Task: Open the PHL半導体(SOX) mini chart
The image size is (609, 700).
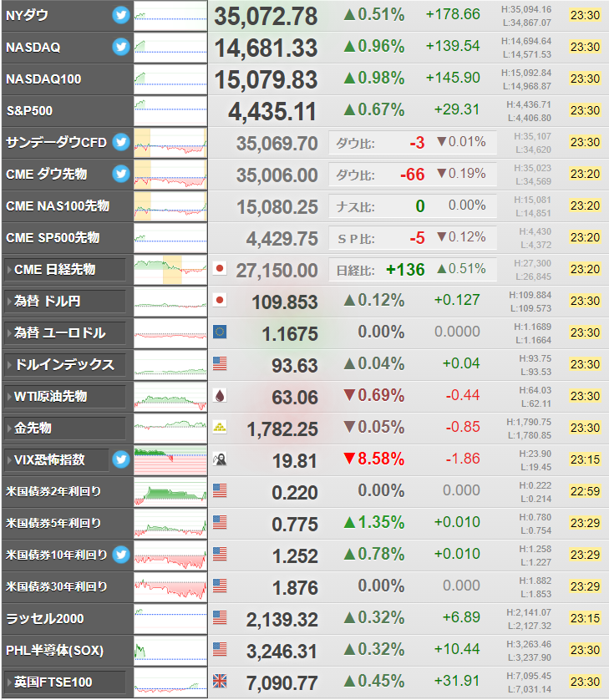Action: pos(170,651)
